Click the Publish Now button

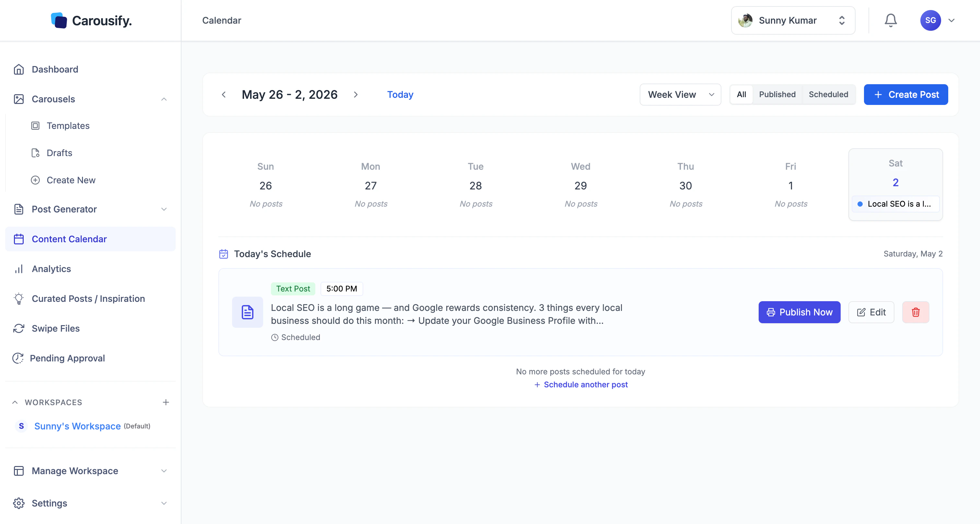[x=799, y=312]
